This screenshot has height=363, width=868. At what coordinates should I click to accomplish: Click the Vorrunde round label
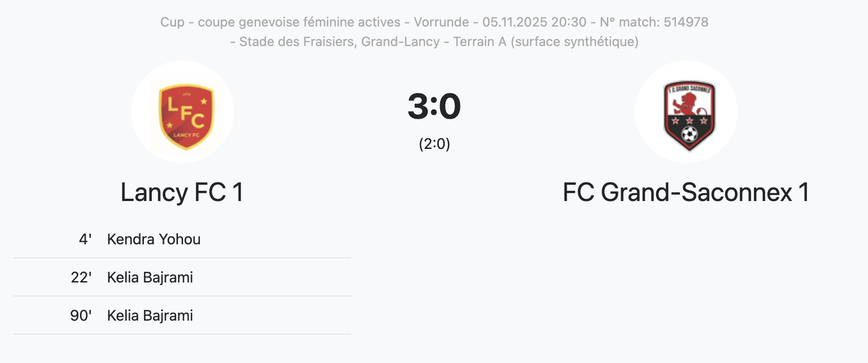pyautogui.click(x=441, y=22)
